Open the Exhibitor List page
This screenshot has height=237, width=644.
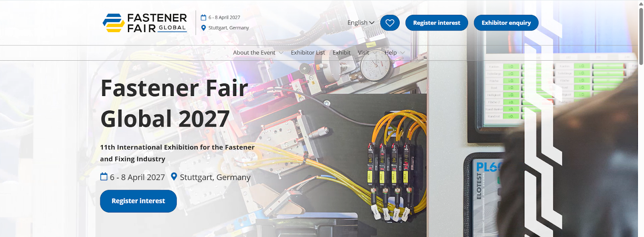pos(308,53)
